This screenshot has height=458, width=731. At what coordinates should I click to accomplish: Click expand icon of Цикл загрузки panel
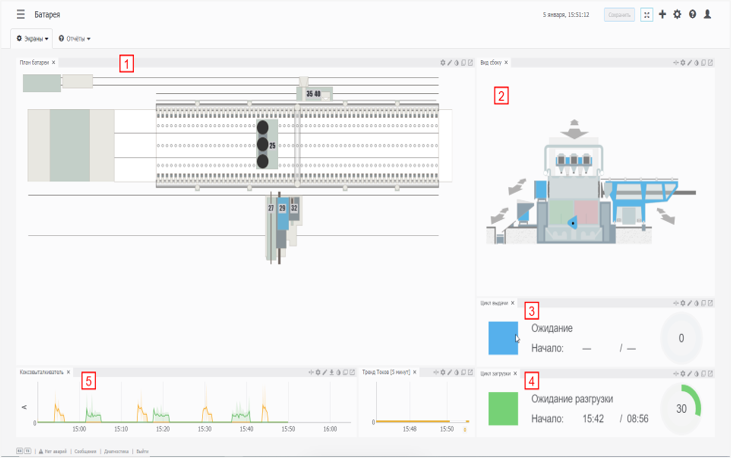[709, 372]
